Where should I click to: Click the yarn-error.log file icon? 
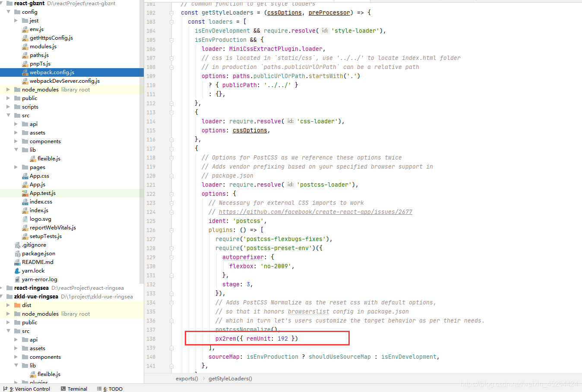pos(17,279)
